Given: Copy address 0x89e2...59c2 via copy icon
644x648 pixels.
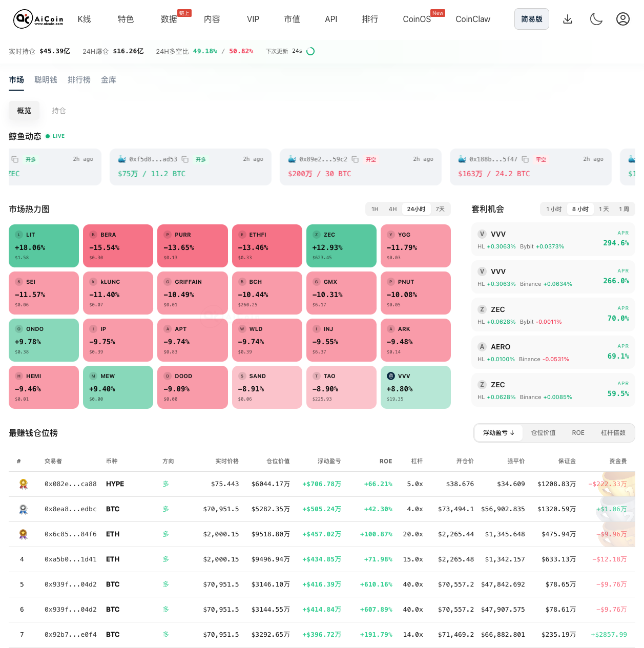Looking at the screenshot, I should [355, 159].
